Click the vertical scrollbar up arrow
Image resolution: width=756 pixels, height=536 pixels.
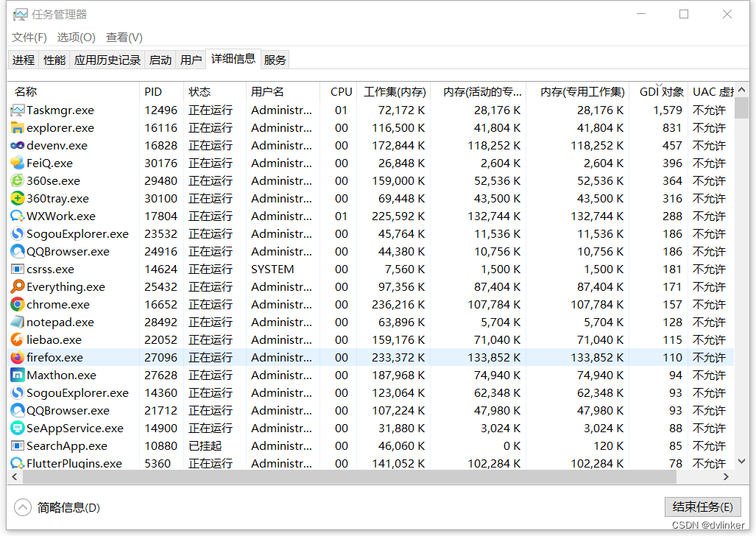(742, 90)
